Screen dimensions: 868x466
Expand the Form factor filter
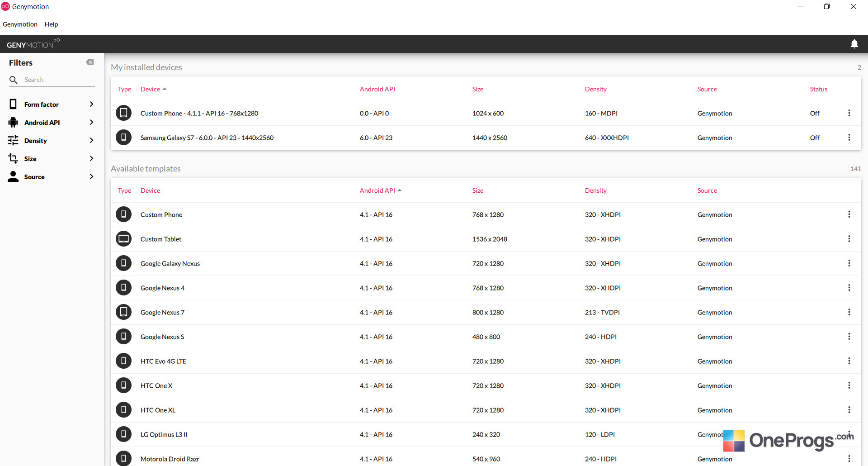[91, 104]
